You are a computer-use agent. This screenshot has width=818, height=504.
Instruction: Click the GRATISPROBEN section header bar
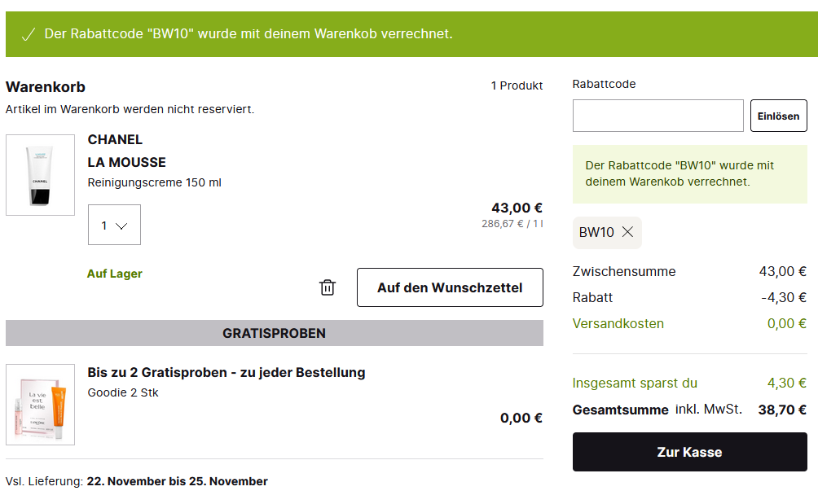(x=274, y=333)
